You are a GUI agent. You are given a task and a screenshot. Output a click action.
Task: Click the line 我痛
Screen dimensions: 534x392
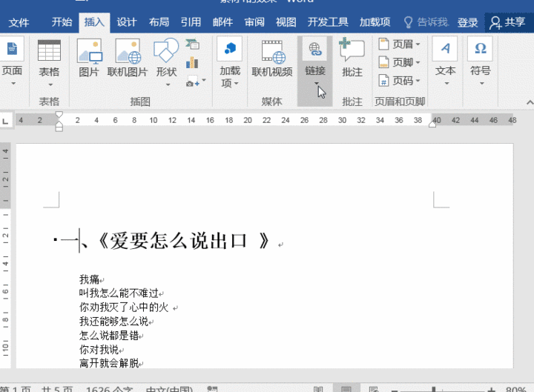click(89, 279)
